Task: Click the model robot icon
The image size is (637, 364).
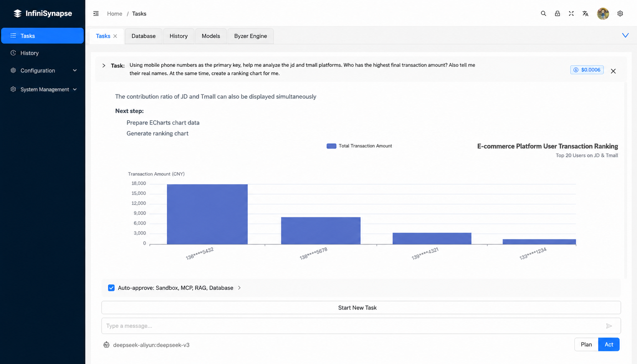Action: tap(106, 345)
